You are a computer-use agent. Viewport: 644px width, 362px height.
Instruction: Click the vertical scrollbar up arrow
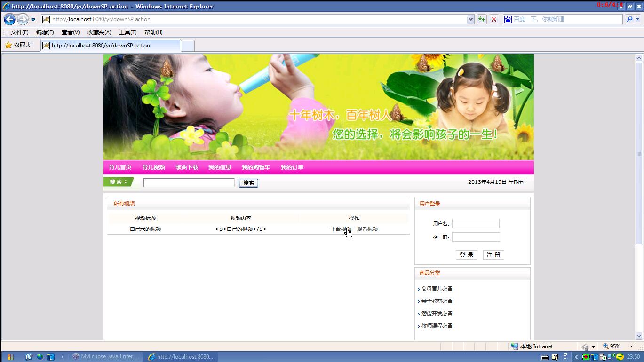coord(639,58)
